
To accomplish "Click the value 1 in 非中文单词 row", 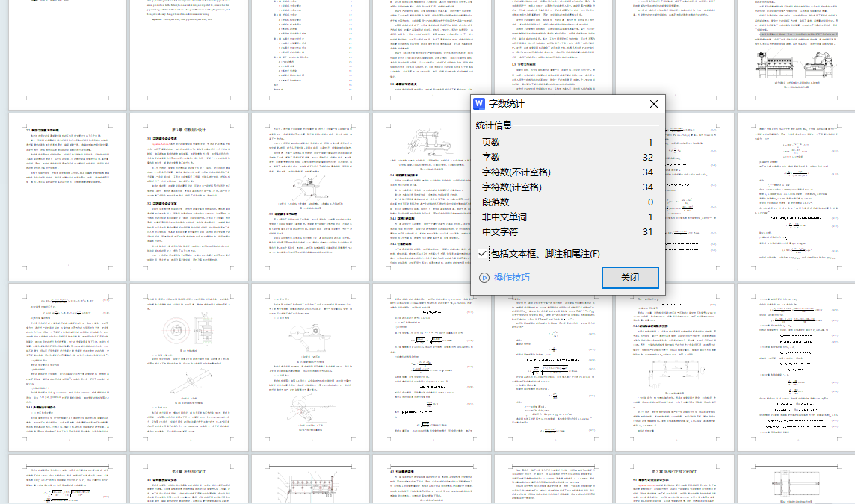I will (x=650, y=217).
